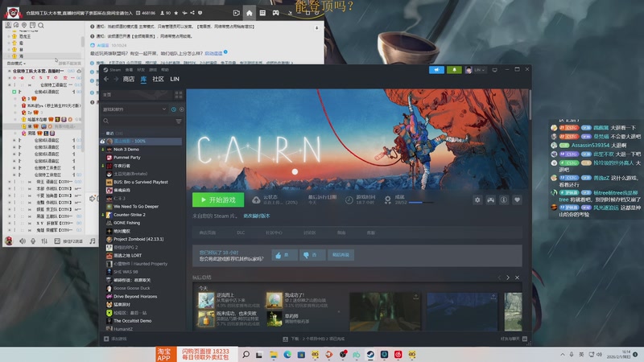The width and height of the screenshot is (644, 362).
Task: Click the change script version link
Action: click(x=256, y=216)
